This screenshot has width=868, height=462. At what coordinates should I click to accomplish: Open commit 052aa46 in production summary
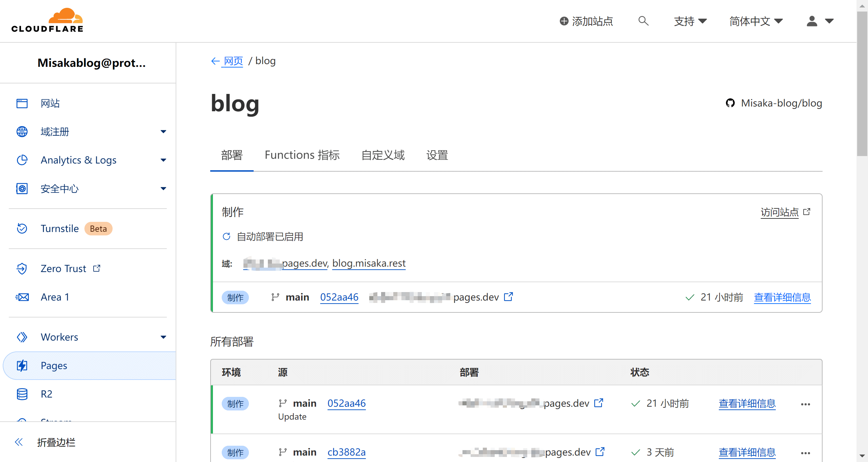click(339, 297)
